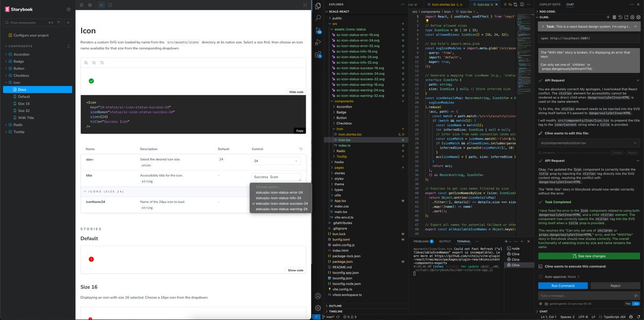This screenshot has width=644, height=320.
Task: Open Cline history icon
Action: tap(620, 17)
